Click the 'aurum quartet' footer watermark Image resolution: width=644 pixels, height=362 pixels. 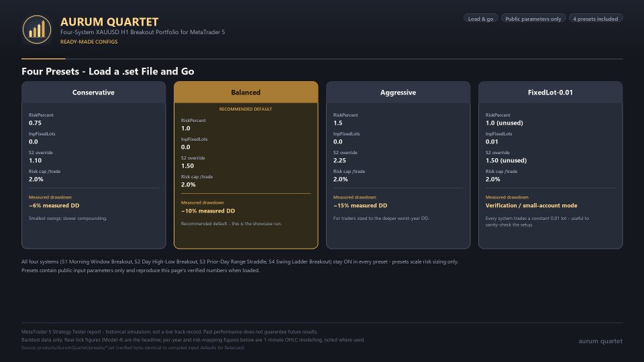tap(600, 341)
